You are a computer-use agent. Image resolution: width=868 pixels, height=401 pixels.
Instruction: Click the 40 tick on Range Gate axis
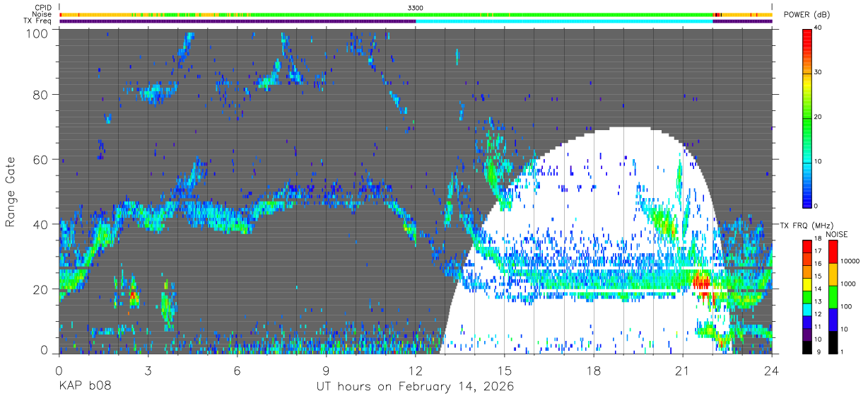[x=42, y=224]
